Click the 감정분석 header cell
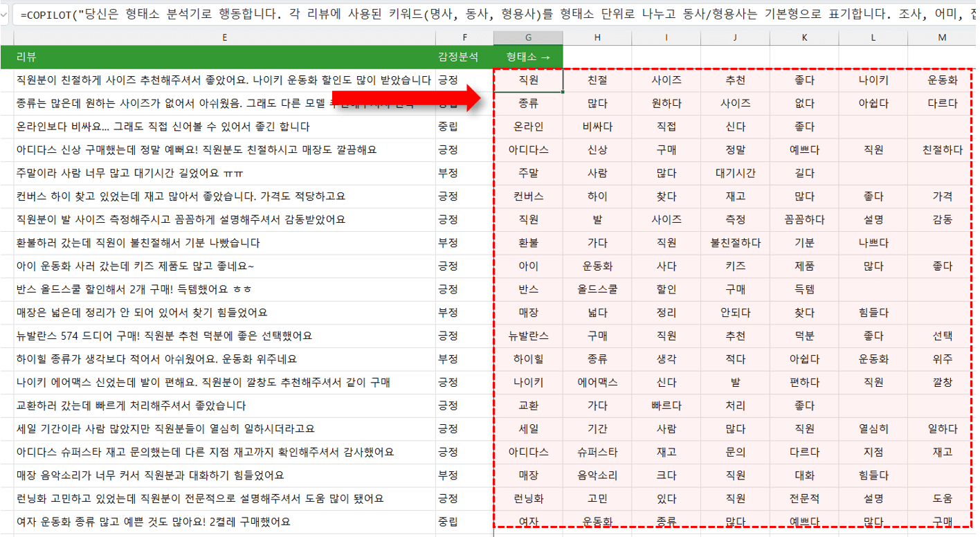 click(464, 57)
